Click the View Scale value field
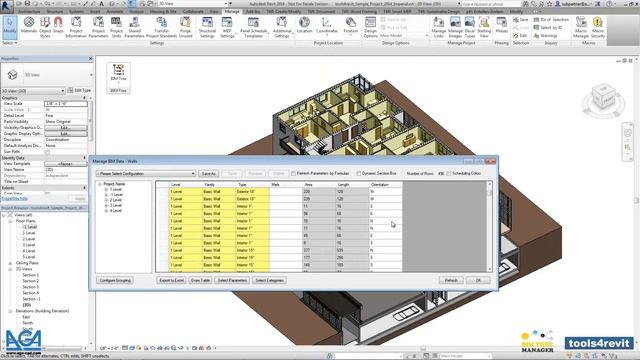 coord(66,104)
